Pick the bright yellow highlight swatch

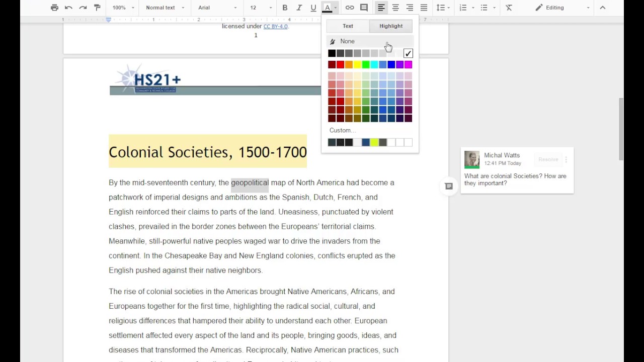click(x=357, y=64)
